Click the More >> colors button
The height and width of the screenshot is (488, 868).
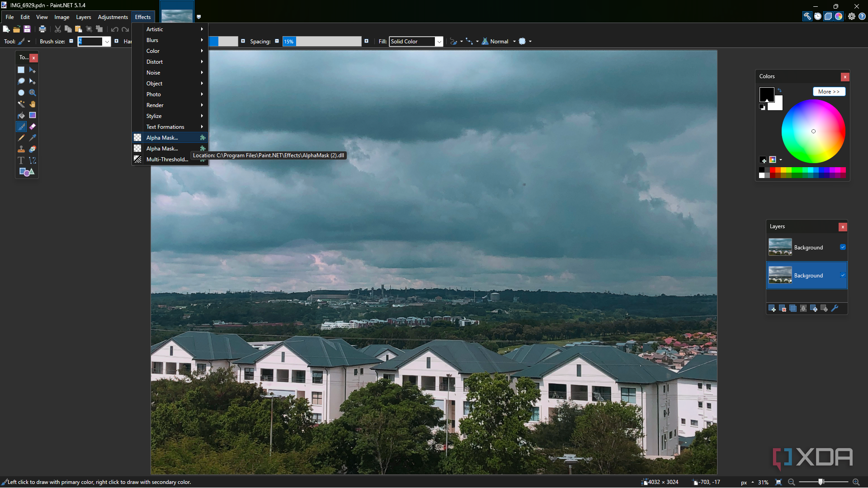[829, 92]
